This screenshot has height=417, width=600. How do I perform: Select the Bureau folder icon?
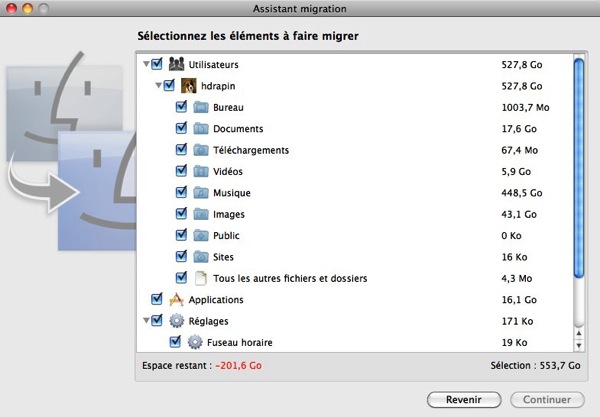tap(200, 107)
